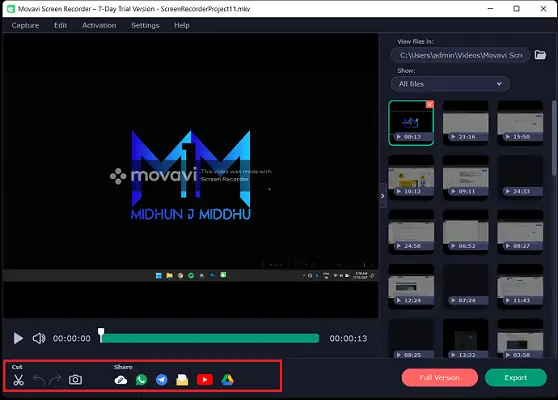Upload the video to YouTube

click(205, 380)
